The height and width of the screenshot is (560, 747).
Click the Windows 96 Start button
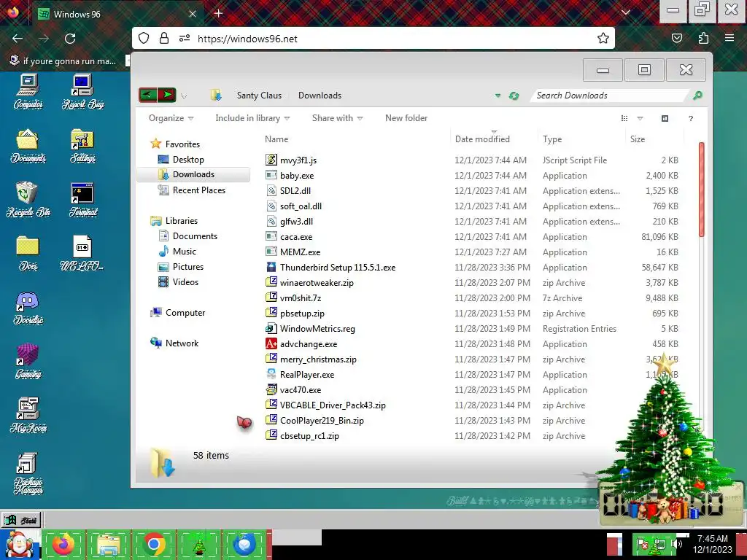pos(21,520)
